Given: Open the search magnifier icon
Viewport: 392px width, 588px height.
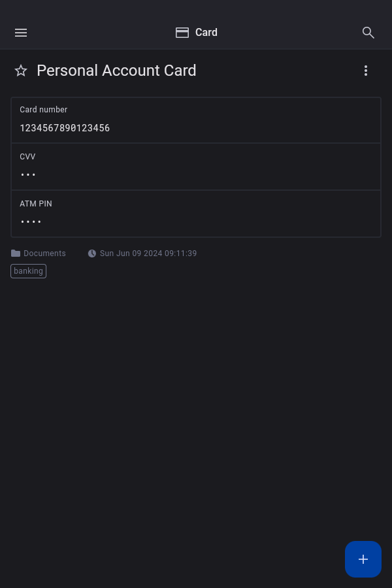Looking at the screenshot, I should [368, 33].
